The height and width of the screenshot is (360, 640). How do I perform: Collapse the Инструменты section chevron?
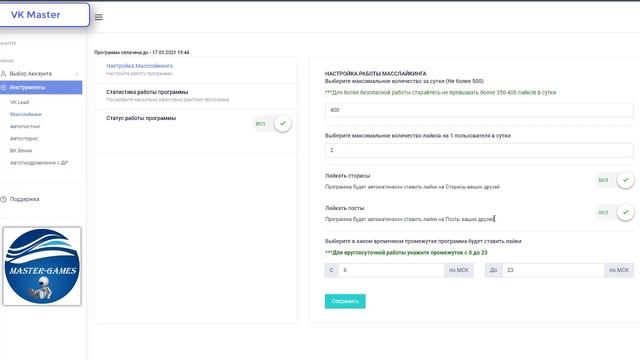[77, 87]
